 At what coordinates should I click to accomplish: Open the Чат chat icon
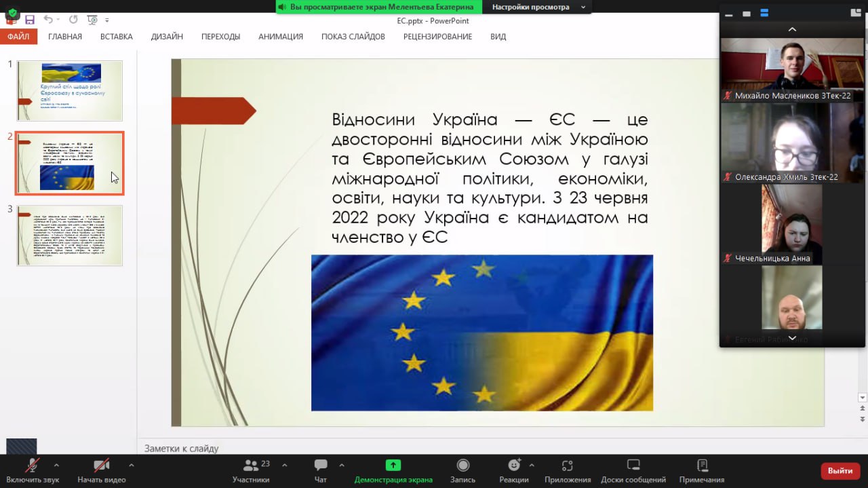321,471
